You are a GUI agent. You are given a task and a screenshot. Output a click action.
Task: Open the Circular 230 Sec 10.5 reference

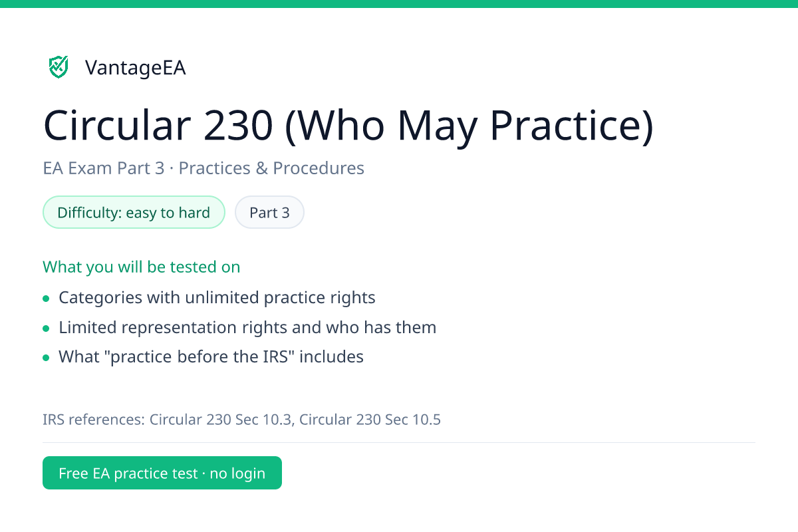(x=370, y=420)
